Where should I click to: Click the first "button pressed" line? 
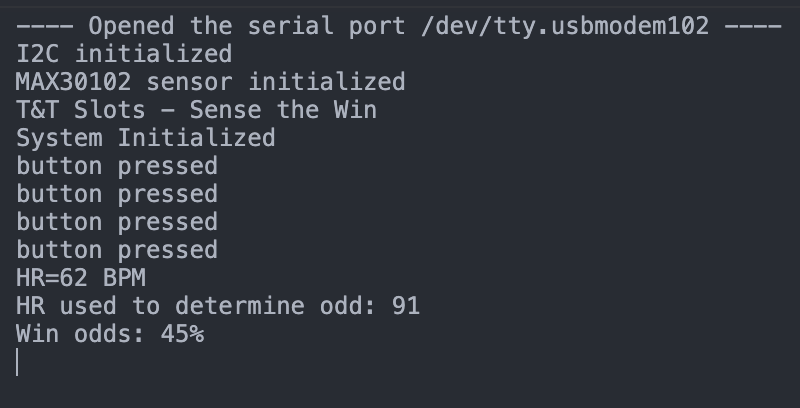pyautogui.click(x=116, y=165)
